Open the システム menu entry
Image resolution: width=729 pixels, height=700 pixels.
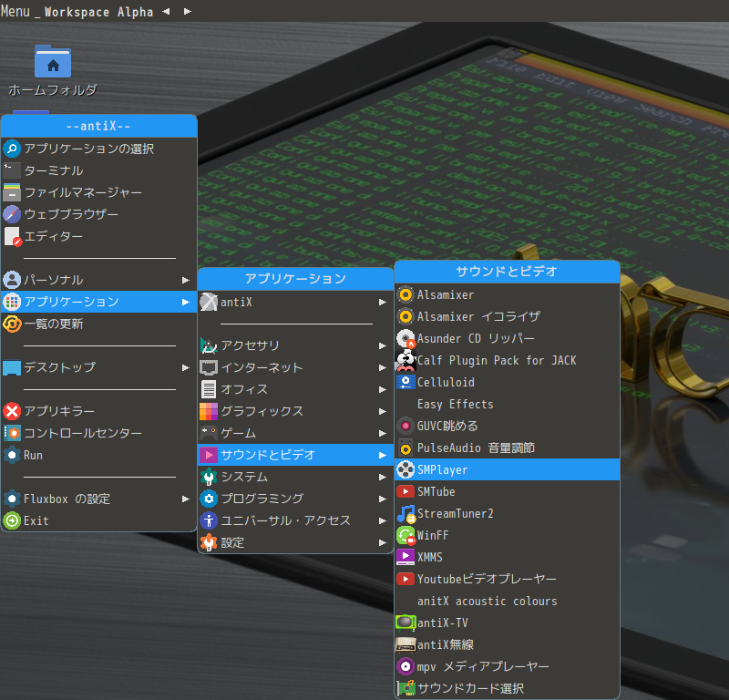295,477
